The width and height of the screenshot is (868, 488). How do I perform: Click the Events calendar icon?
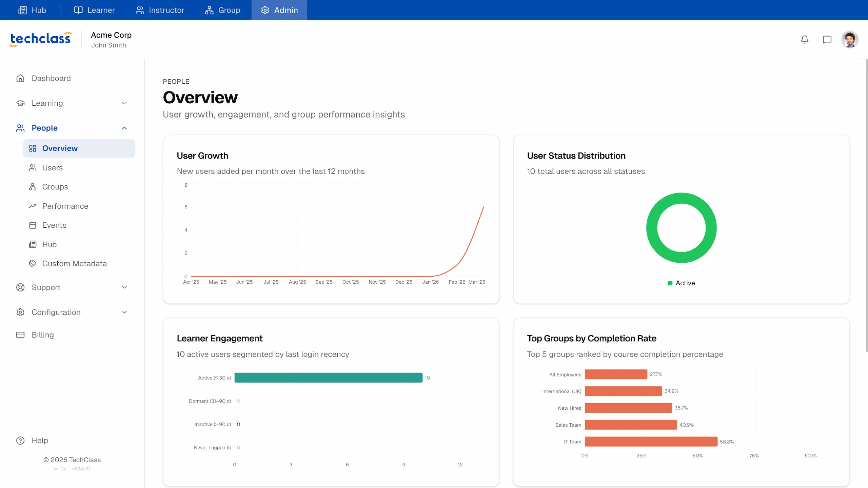tap(33, 225)
